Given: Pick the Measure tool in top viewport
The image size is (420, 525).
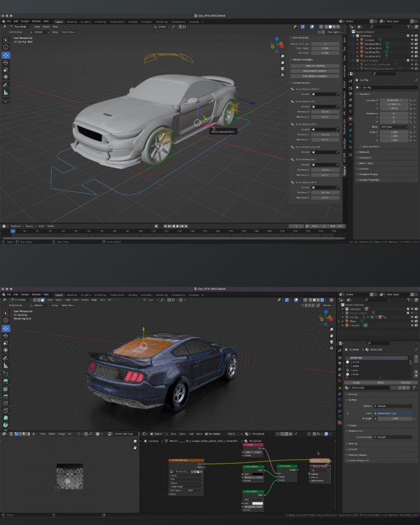Looking at the screenshot, I should pos(6,92).
